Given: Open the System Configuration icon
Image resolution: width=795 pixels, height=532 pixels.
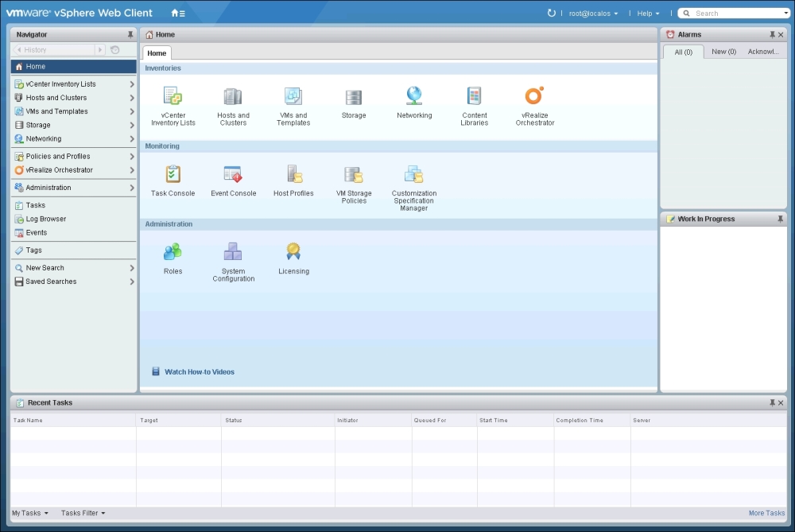Looking at the screenshot, I should click(x=233, y=251).
